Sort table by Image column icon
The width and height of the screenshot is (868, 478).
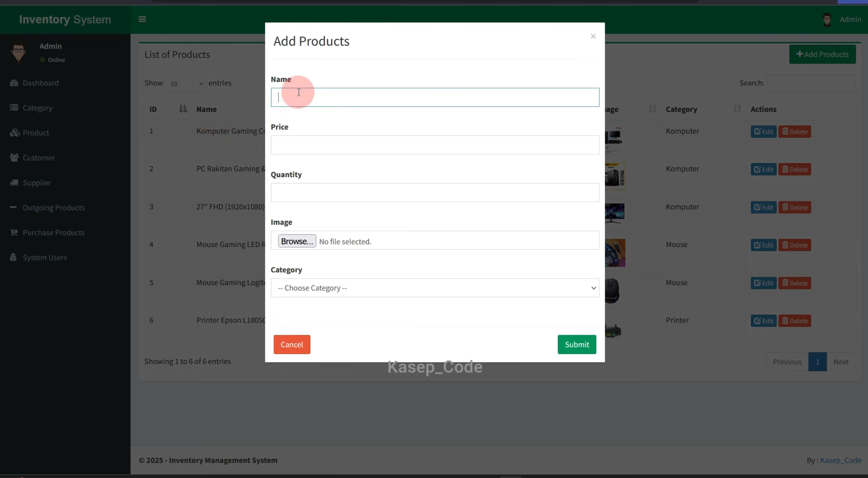pos(652,109)
